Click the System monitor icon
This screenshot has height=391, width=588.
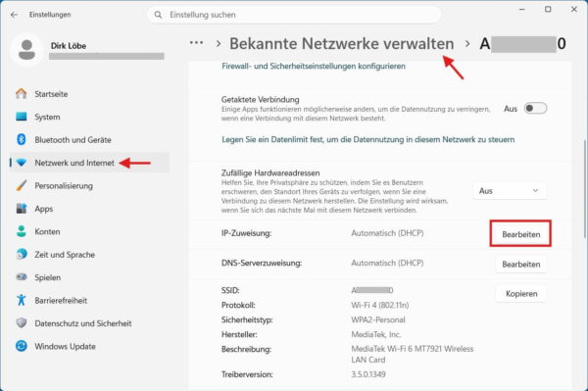(22, 117)
